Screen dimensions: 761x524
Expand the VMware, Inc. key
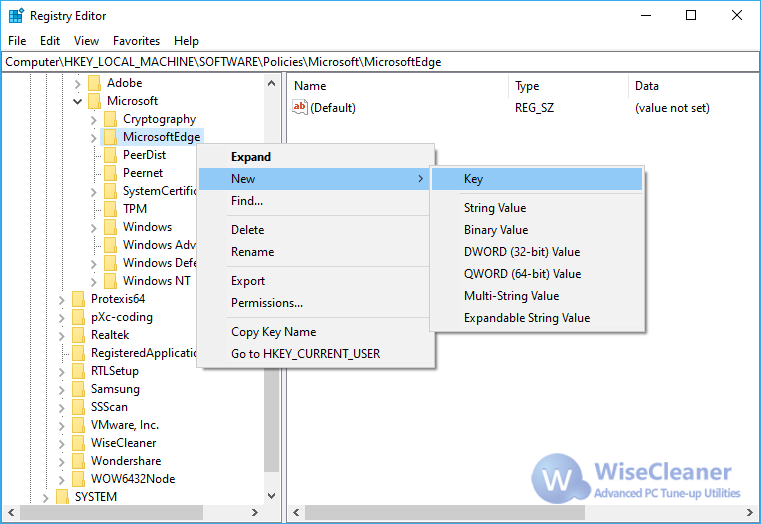click(x=62, y=426)
